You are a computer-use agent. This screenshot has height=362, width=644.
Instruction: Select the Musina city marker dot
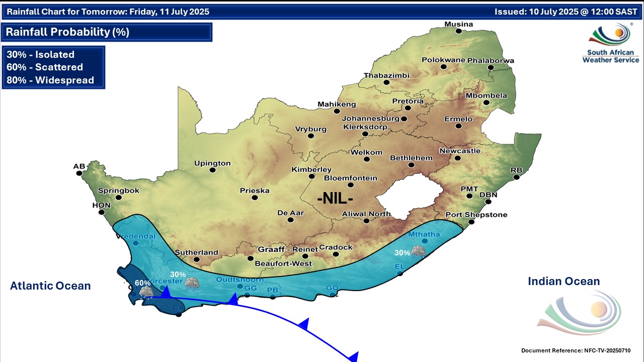coord(458,31)
